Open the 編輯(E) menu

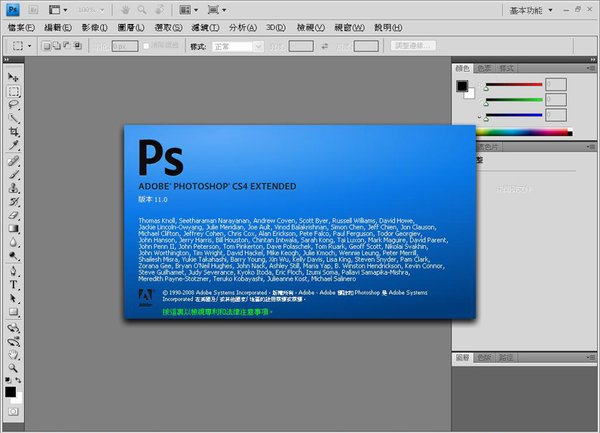(x=58, y=28)
